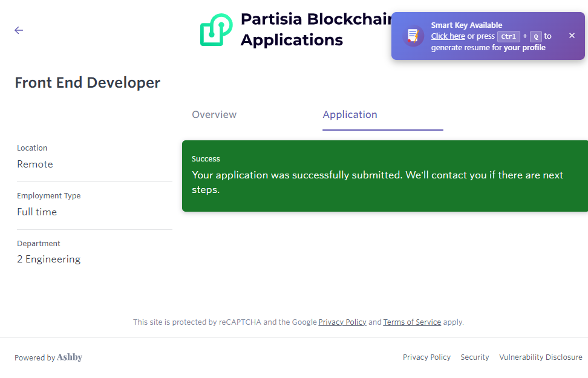This screenshot has width=588, height=378.
Task: Open Google Privacy Policy reCAPTCHA link
Action: pyautogui.click(x=342, y=322)
